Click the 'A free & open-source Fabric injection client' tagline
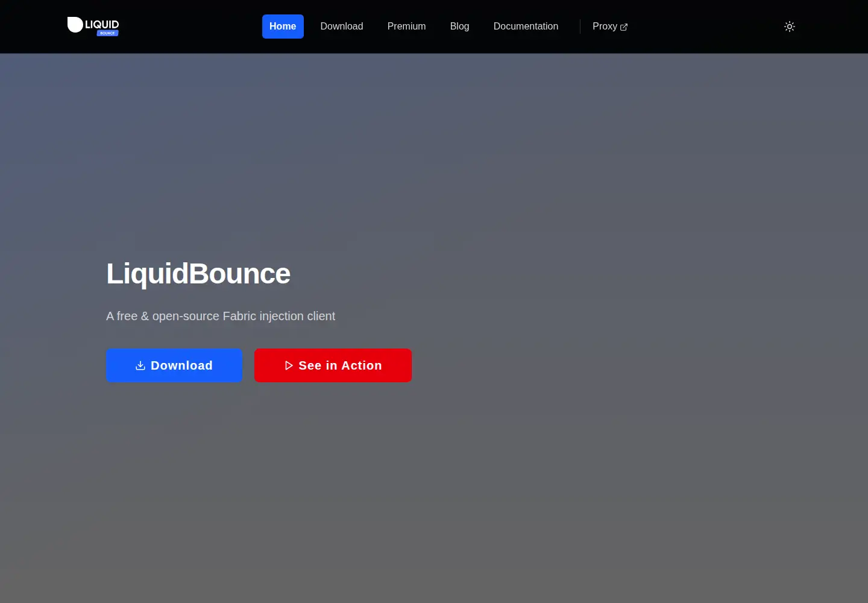 point(221,316)
